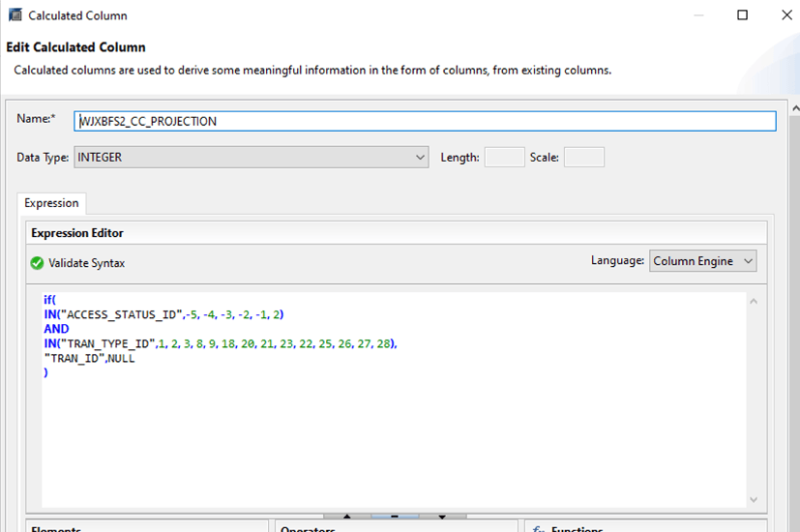Viewport: 800px width, 532px height.
Task: Select the Operators panel header
Action: [307, 528]
